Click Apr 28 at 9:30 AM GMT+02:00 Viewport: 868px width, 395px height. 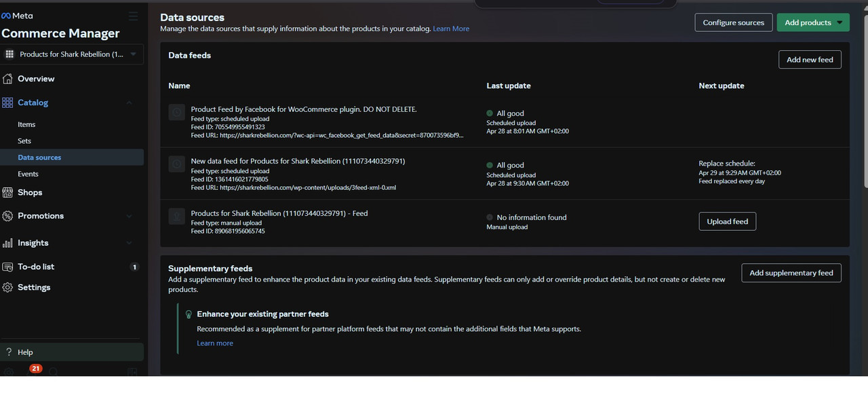click(x=528, y=183)
